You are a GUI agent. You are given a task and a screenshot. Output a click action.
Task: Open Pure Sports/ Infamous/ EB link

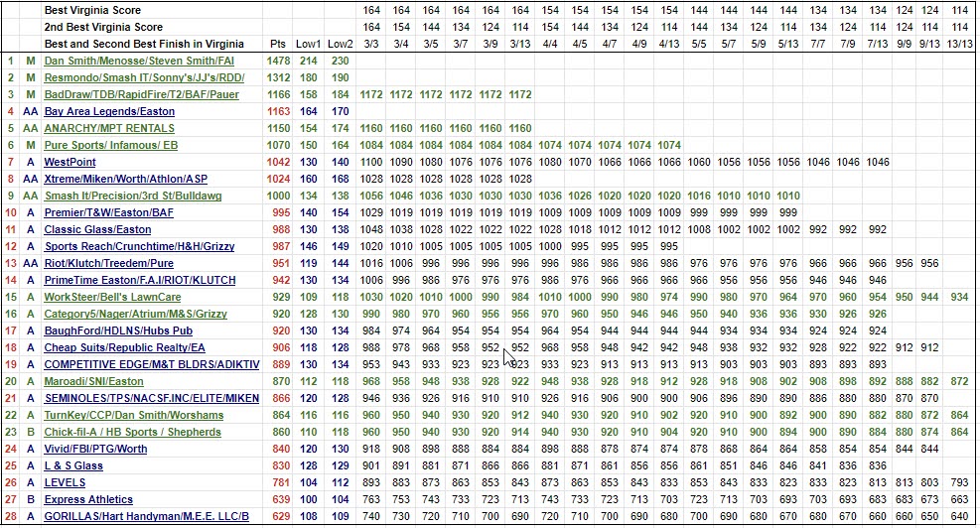coord(110,145)
